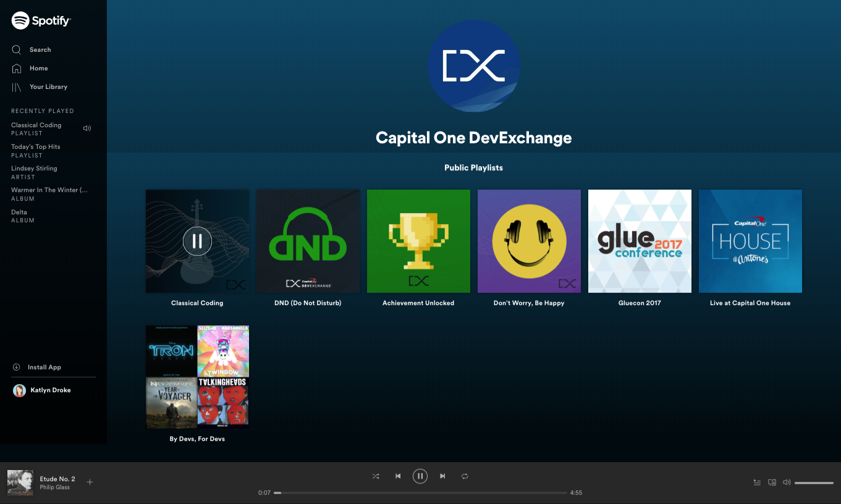Add Etude No. 2 to library with plus
Viewport: 841px width, 504px height.
[90, 482]
